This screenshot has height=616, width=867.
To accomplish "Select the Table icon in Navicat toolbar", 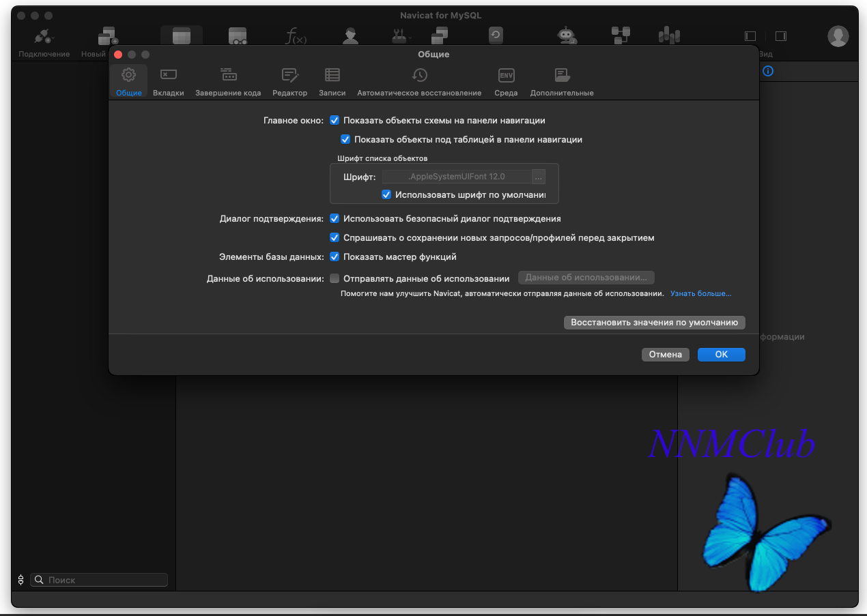I will [x=182, y=36].
